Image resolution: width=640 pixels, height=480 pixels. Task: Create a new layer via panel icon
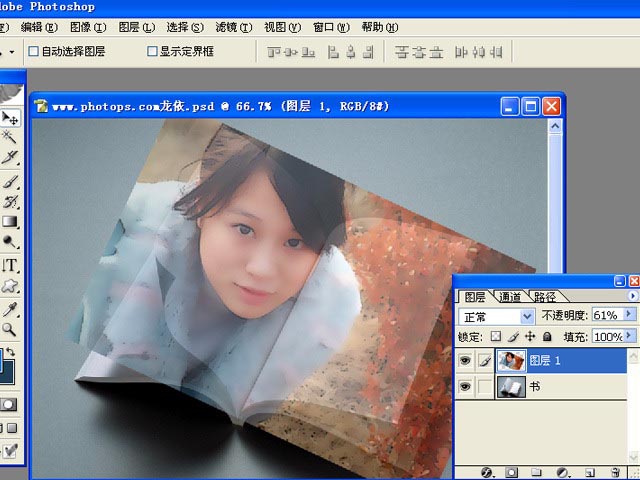pos(589,471)
